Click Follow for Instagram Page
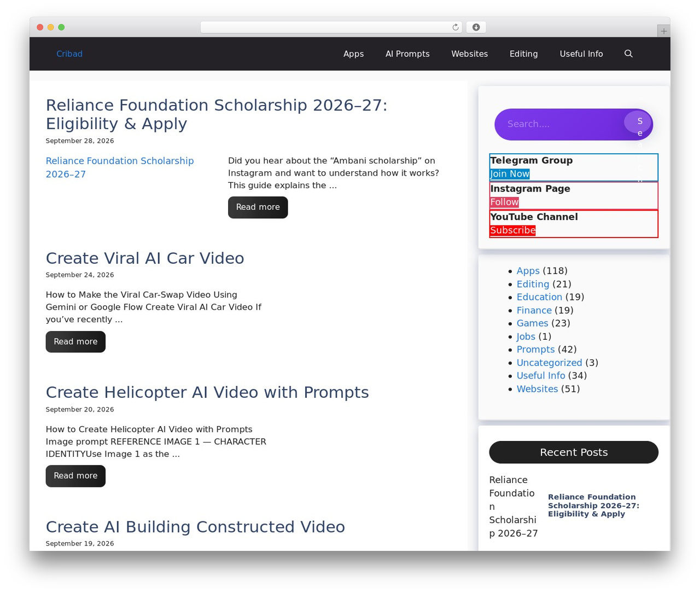The width and height of the screenshot is (700, 593). coord(504,202)
